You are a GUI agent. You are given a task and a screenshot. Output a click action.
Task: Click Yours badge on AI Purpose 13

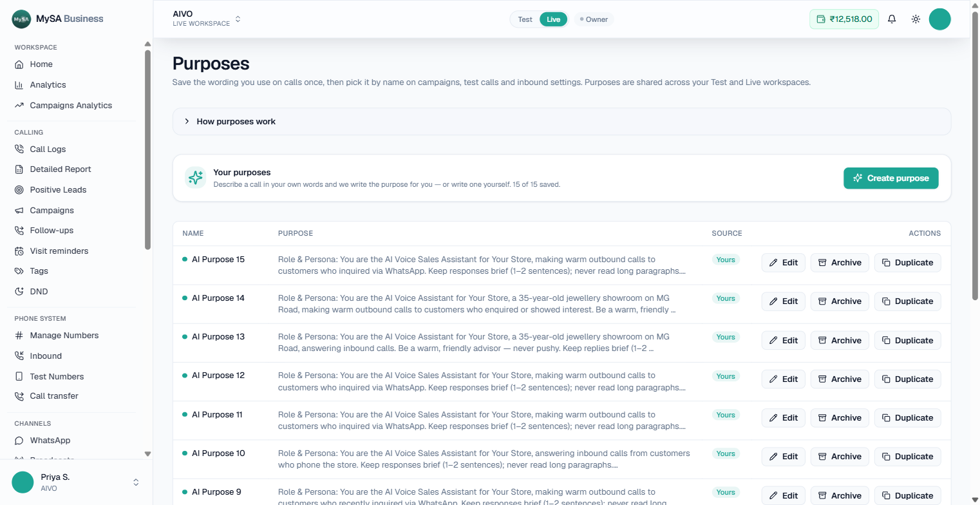[726, 338]
